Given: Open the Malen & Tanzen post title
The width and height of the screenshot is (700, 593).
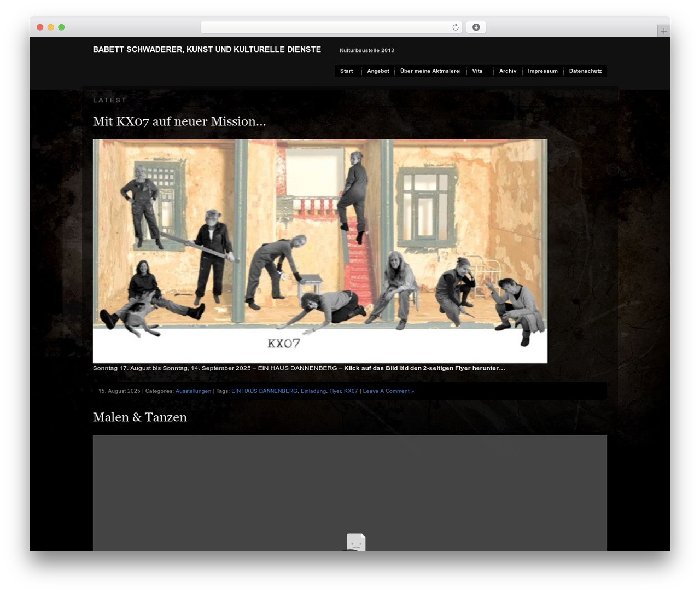Looking at the screenshot, I should [140, 417].
